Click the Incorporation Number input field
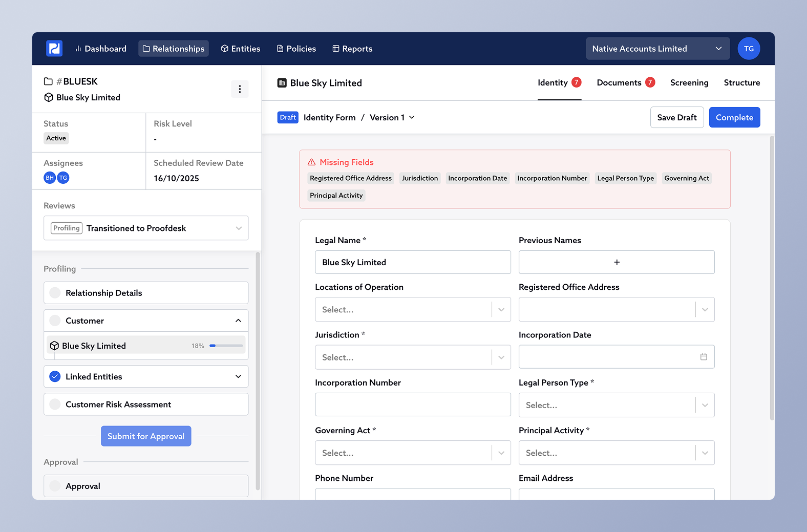Viewport: 807px width, 532px height. coord(412,405)
